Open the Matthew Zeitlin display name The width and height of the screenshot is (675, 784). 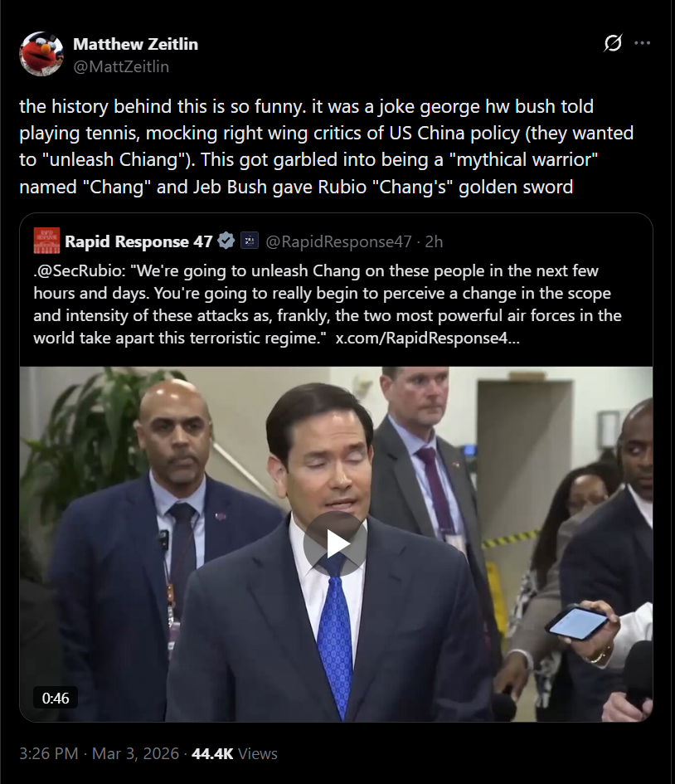coord(135,44)
